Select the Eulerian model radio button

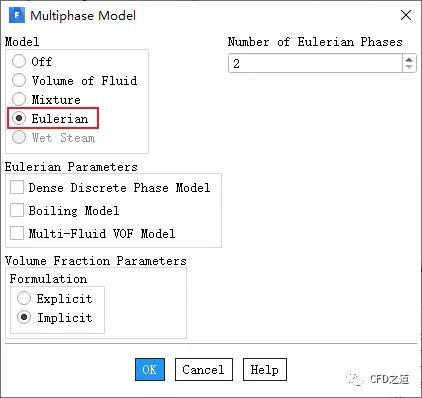click(19, 118)
